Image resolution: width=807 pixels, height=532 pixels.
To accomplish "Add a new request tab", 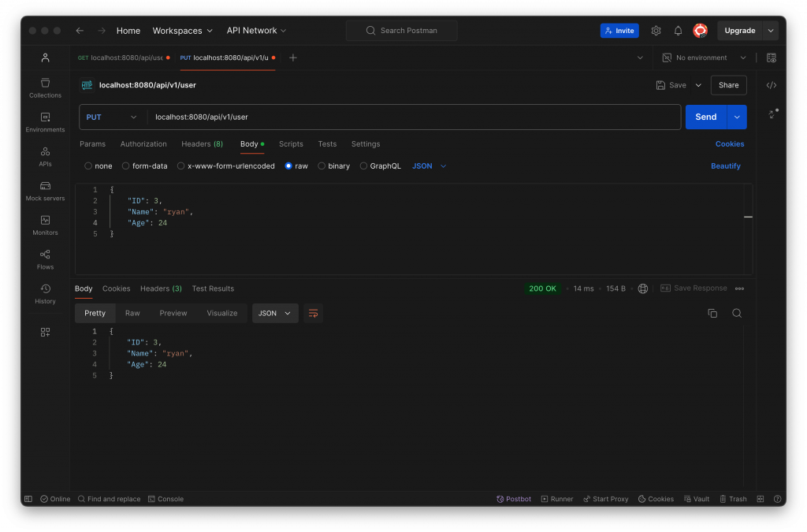I will point(293,58).
